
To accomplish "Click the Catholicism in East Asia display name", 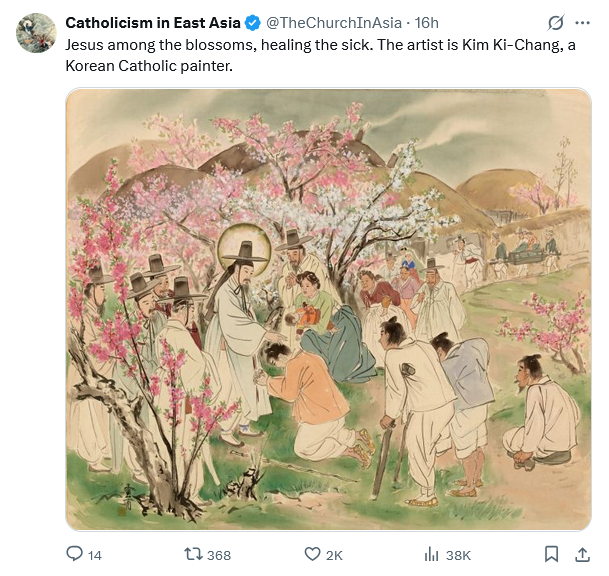I will (152, 23).
